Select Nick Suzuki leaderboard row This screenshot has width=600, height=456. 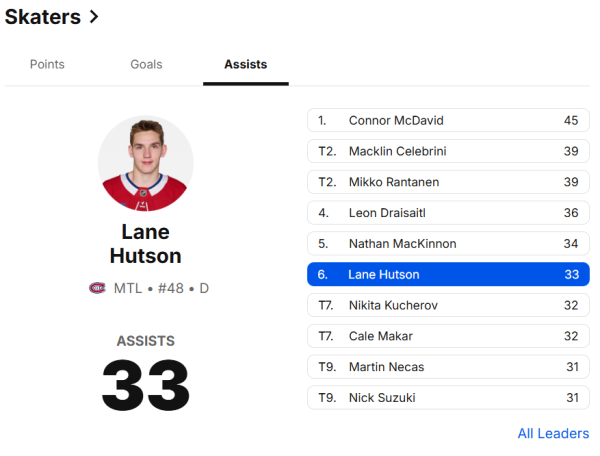click(x=448, y=398)
